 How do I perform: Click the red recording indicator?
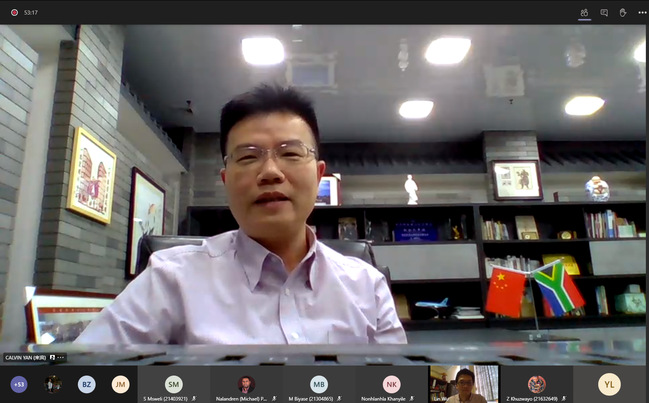(13, 12)
